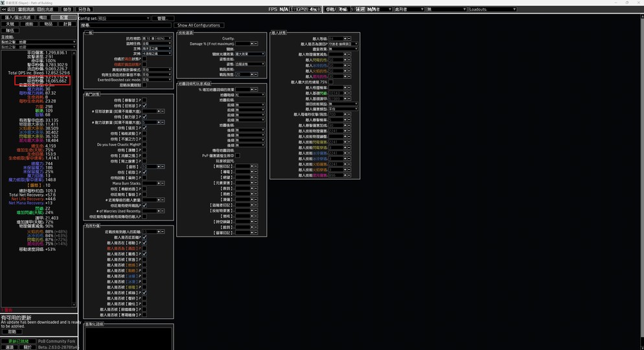The width and height of the screenshot is (644, 350).
Task: Open the 匯入/匯出流派 import/export tab
Action: (x=17, y=17)
